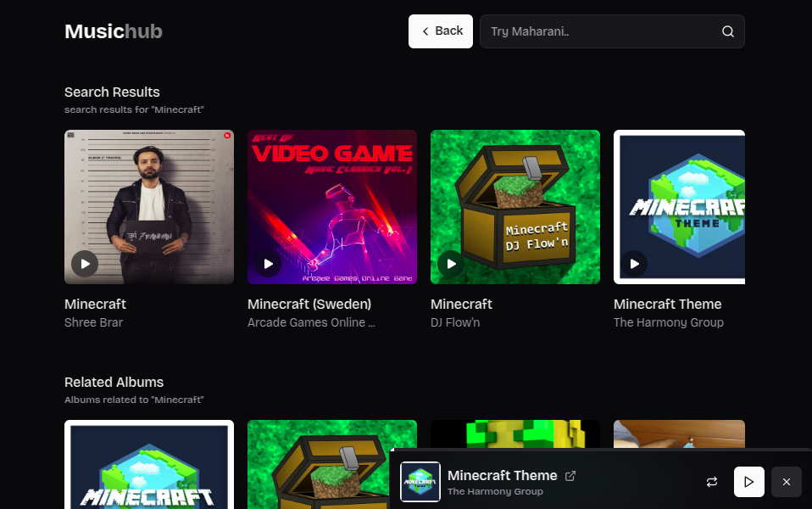Play Minecraft by Shree Brar
The image size is (812, 509).
pyautogui.click(x=85, y=264)
